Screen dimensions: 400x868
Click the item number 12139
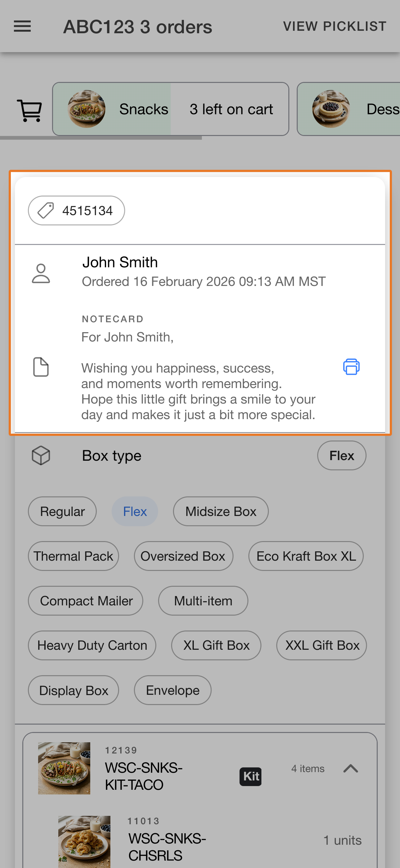121,750
